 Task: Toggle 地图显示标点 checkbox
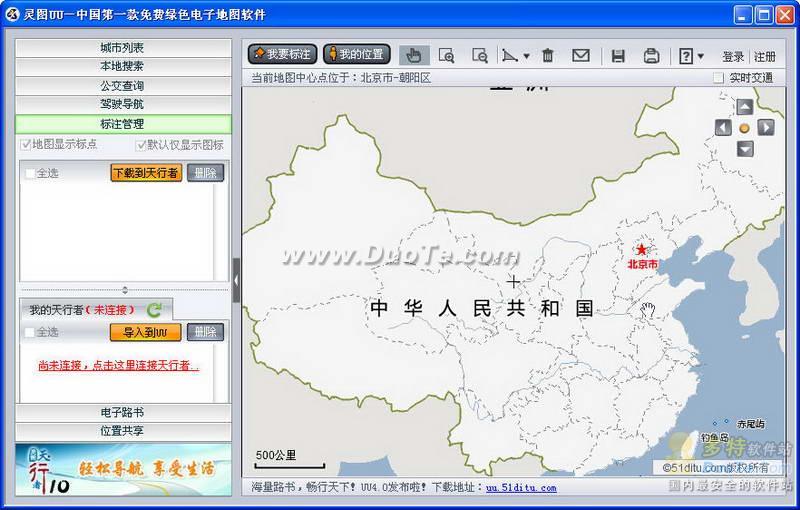pos(26,144)
